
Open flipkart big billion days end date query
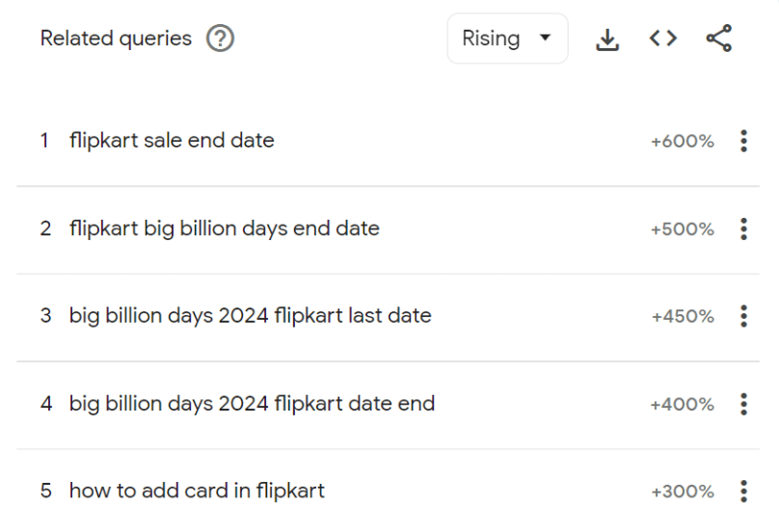(225, 229)
